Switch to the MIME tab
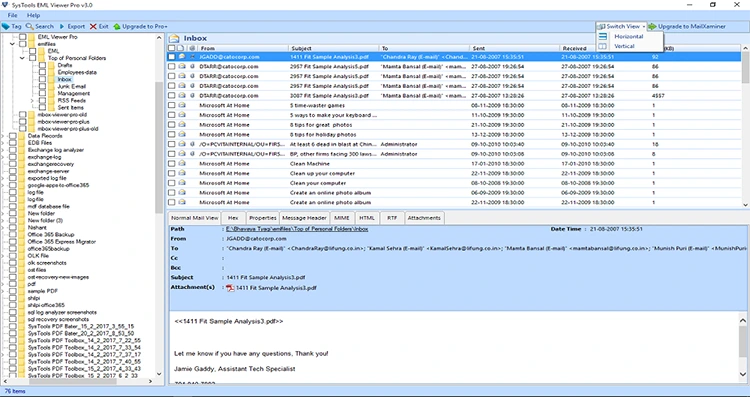This screenshot has width=750, height=397. (x=342, y=218)
